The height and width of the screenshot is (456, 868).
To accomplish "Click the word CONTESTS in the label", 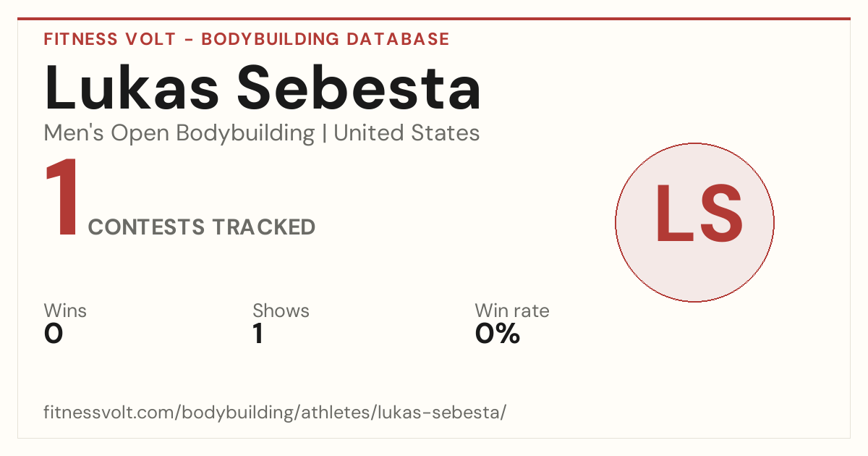I will pos(146,227).
